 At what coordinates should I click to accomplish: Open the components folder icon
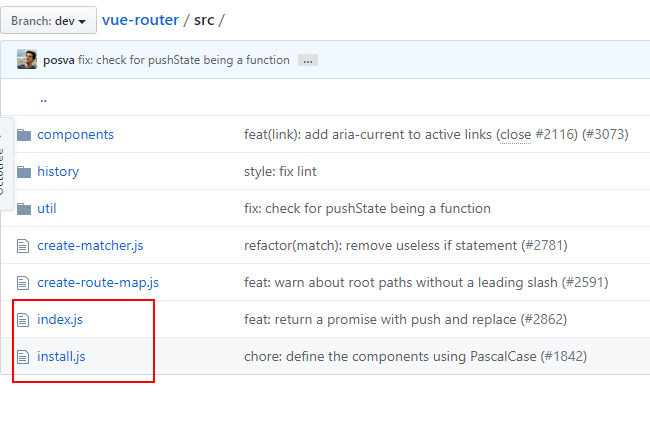click(x=24, y=135)
